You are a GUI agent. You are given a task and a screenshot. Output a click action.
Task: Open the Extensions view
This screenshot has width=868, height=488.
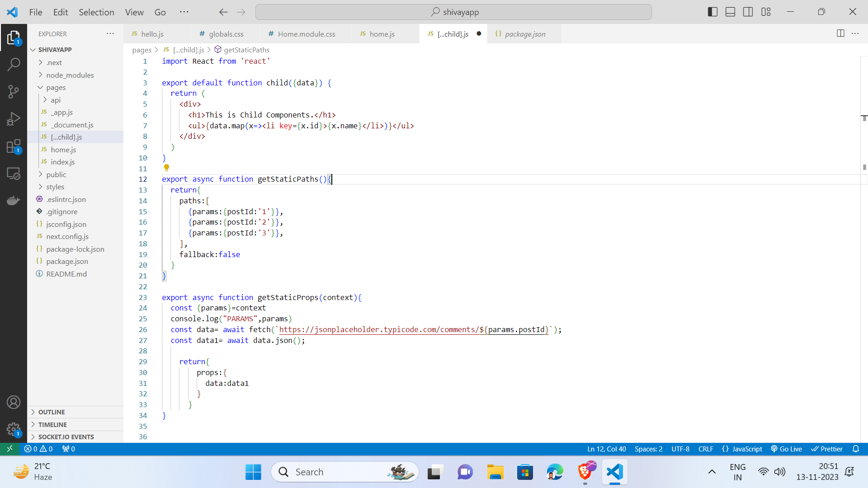click(x=14, y=146)
